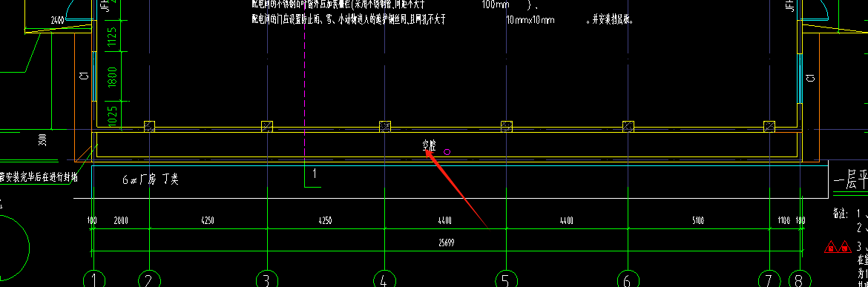The height and width of the screenshot is (287, 868).
Task: Click the 2800 dimension text
Action: point(121,220)
